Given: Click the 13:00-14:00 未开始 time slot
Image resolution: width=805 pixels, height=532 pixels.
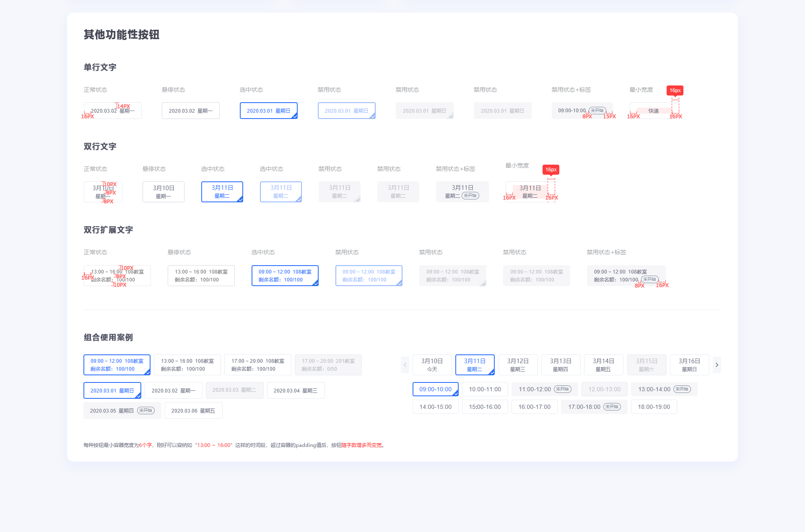Looking at the screenshot, I should click(x=665, y=389).
